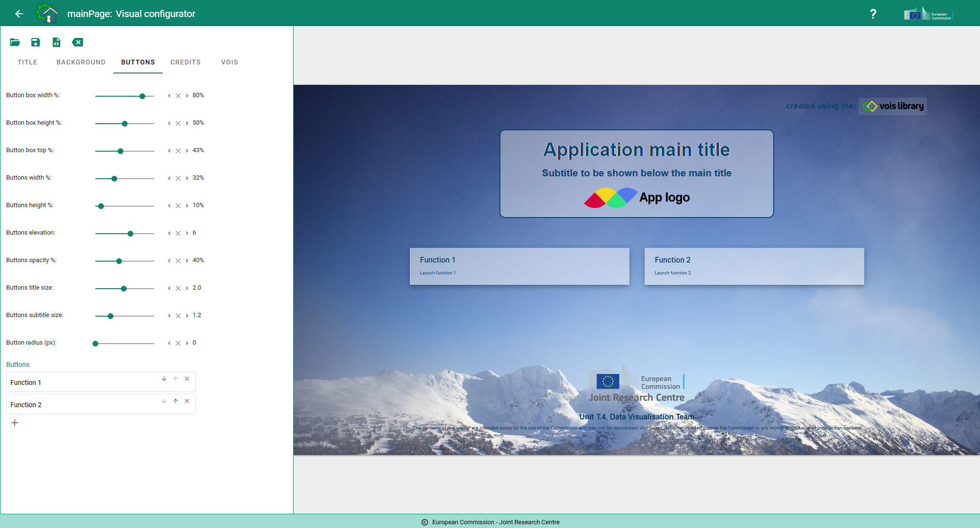The height and width of the screenshot is (528, 980).
Task: Reset Button box width with X icon
Action: pyautogui.click(x=178, y=96)
